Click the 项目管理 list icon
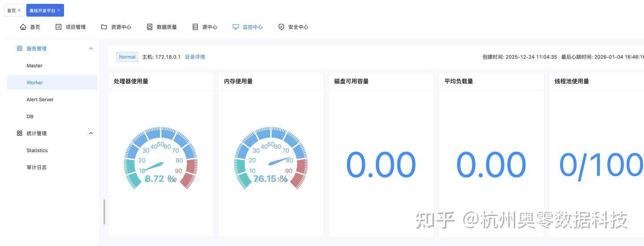This screenshot has width=644, height=246. 59,27
